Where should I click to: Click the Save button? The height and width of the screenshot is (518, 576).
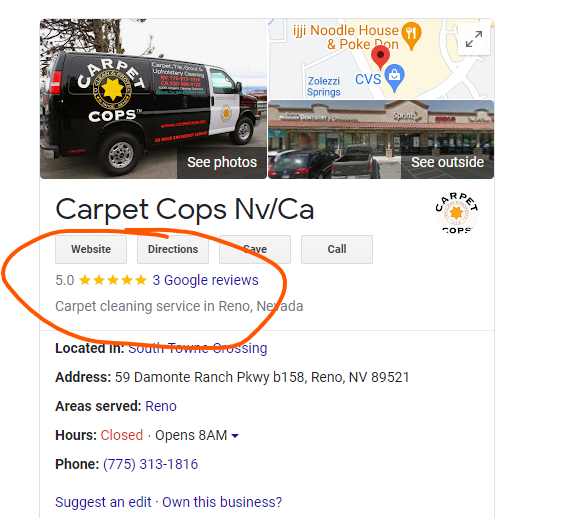255,249
